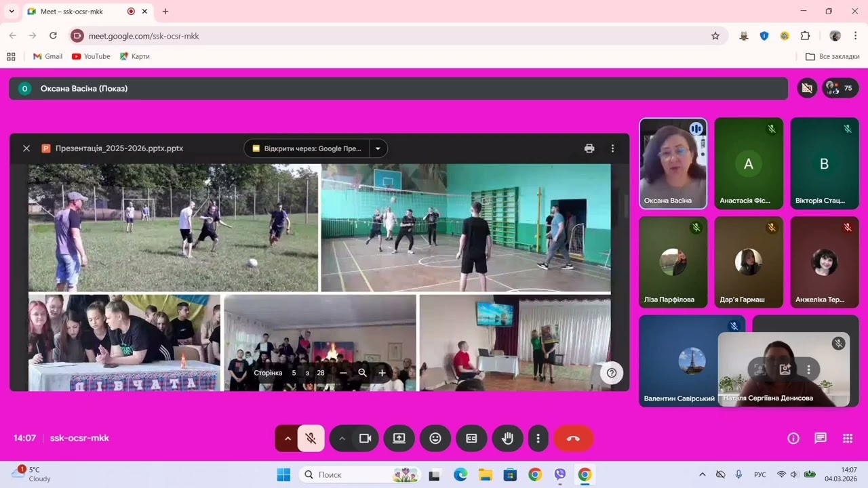Print the presentation using printer icon

[589, 148]
